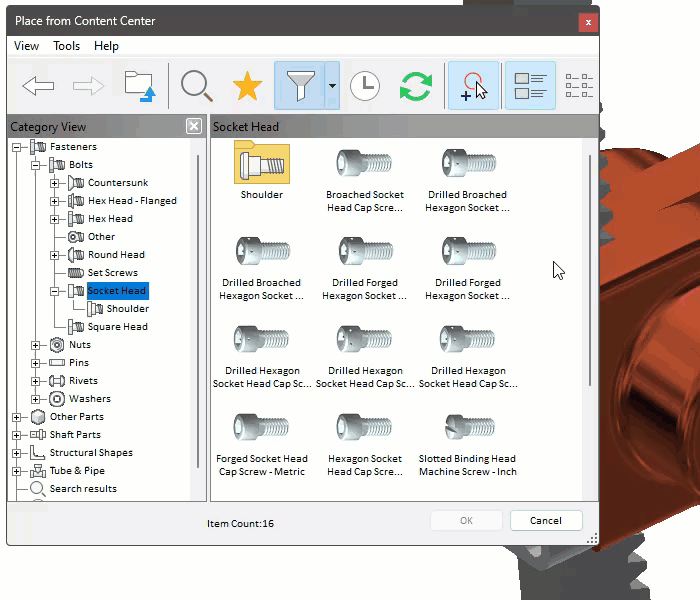
Task: Open the Tools menu
Action: pos(67,46)
